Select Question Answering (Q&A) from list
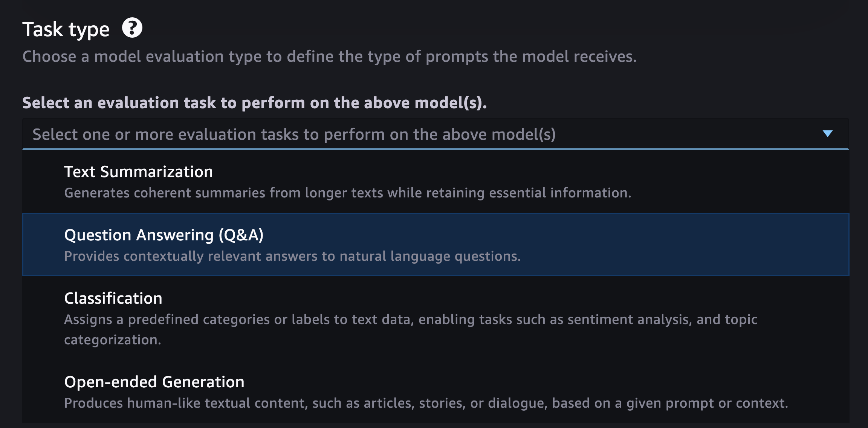This screenshot has width=868, height=428. pyautogui.click(x=436, y=245)
